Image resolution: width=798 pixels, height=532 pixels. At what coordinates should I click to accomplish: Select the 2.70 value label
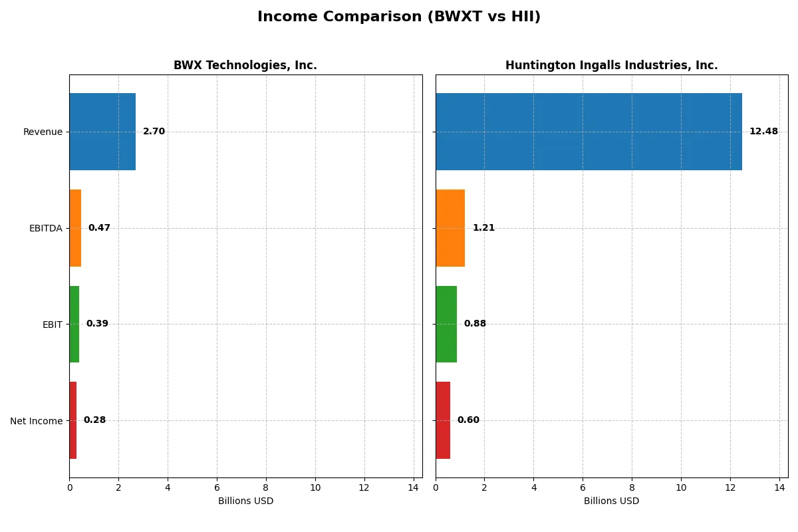[154, 131]
